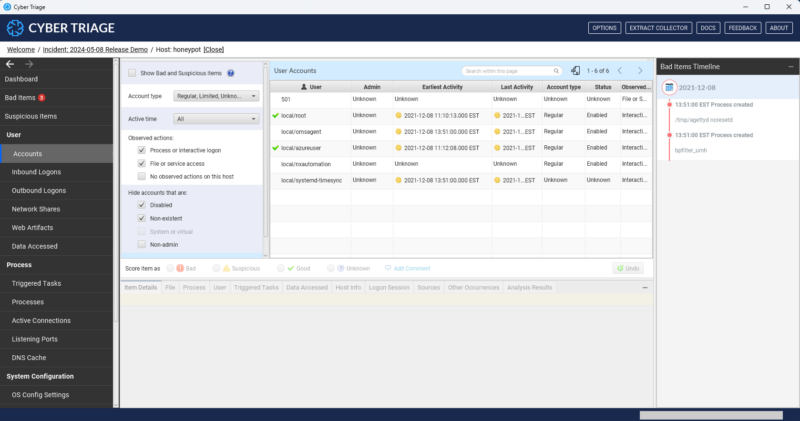
Task: Switch to the Item Details tab
Action: [141, 287]
